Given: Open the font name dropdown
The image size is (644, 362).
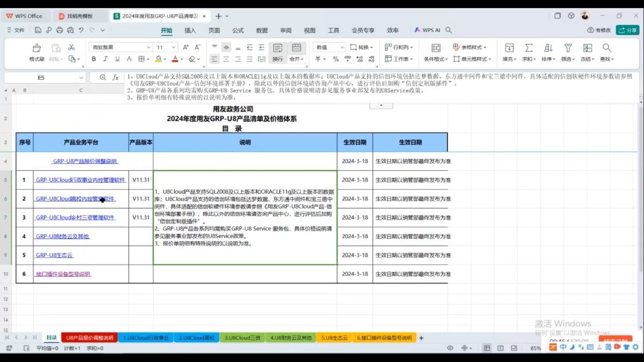Looking at the screenshot, I should click(x=148, y=47).
